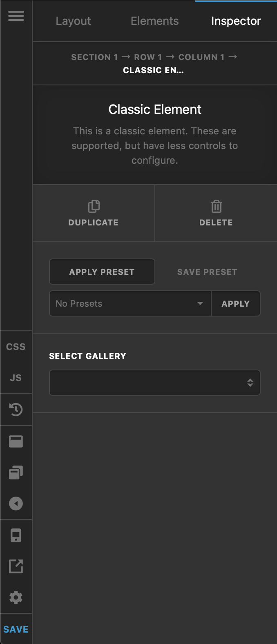Click the circular back arrow icon
The height and width of the screenshot is (644, 277).
click(x=16, y=503)
